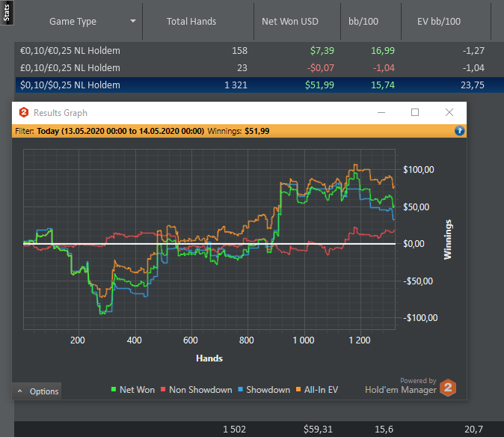504x437 pixels.
Task: Click the Results Graph window app icon
Action: click(24, 112)
